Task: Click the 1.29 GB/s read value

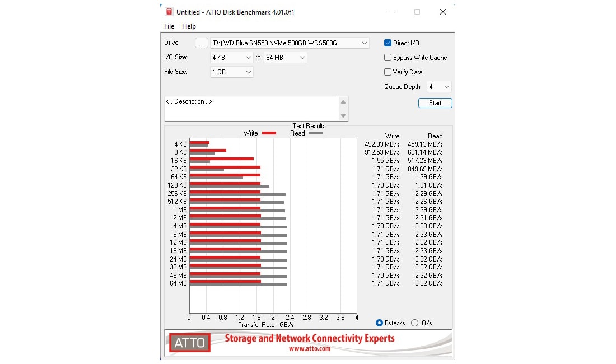Action: coord(428,177)
